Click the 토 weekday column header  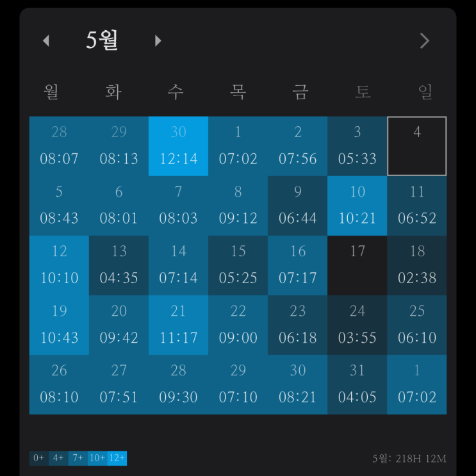[x=363, y=92]
